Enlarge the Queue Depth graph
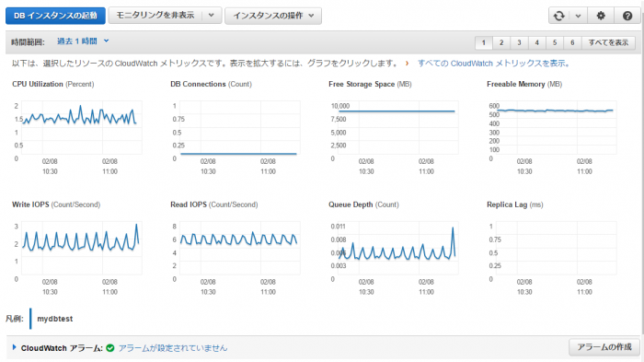The height and width of the screenshot is (362, 644). click(x=394, y=248)
